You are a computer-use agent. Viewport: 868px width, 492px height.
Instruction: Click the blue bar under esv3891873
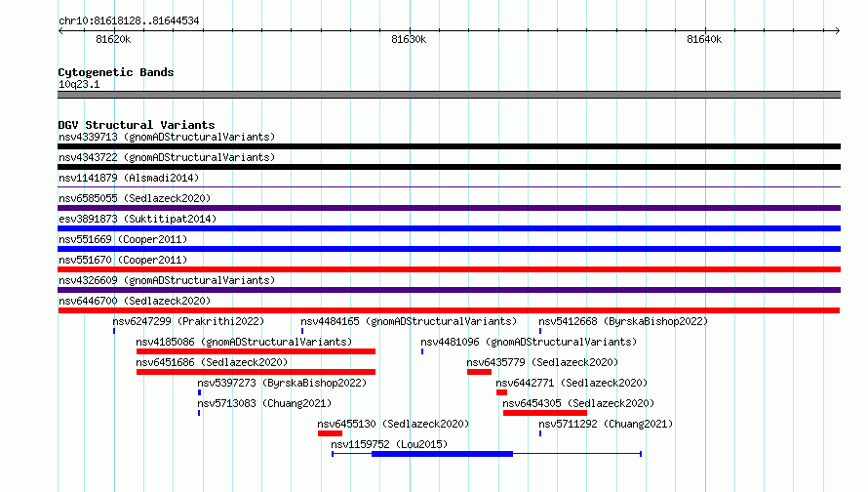click(x=449, y=228)
